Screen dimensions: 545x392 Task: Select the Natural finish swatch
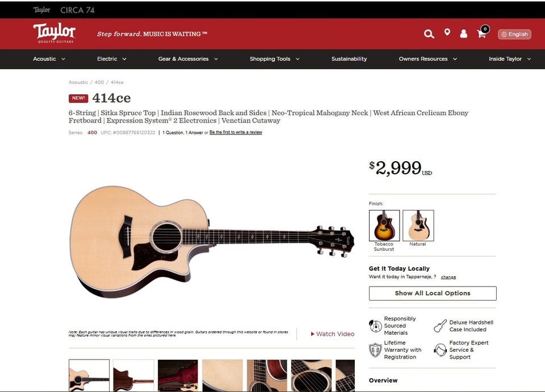418,225
